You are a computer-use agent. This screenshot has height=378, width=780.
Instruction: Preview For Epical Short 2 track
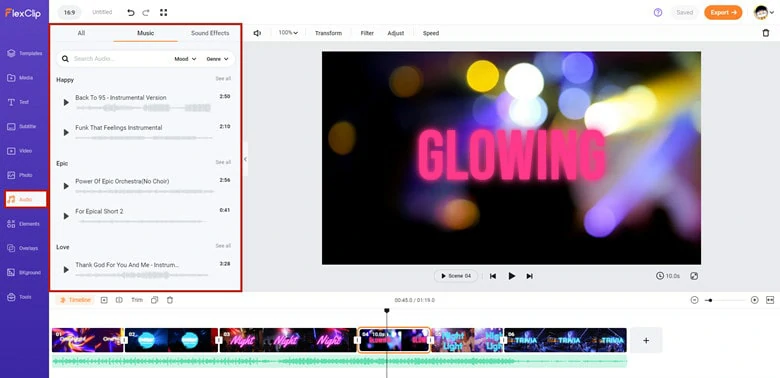66,216
